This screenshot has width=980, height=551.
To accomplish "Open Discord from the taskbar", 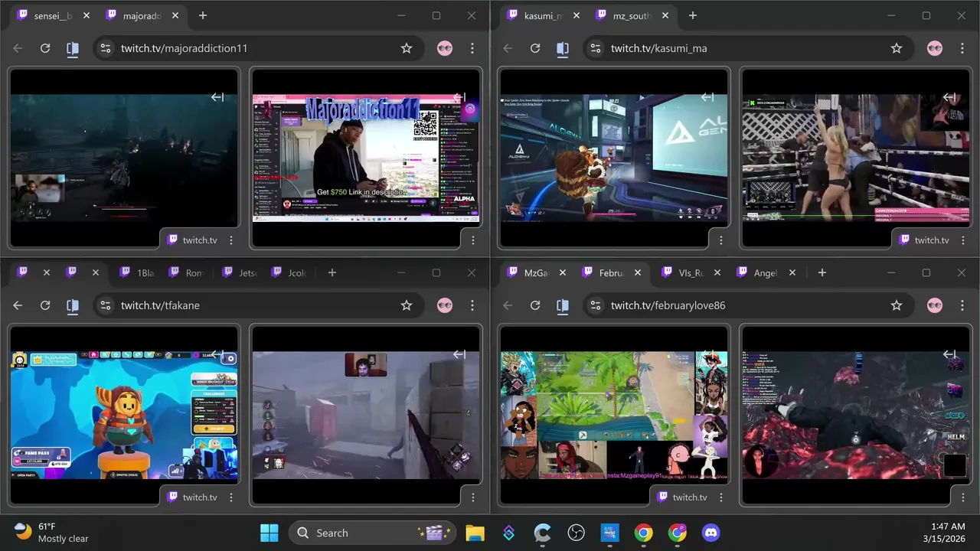I will point(711,533).
